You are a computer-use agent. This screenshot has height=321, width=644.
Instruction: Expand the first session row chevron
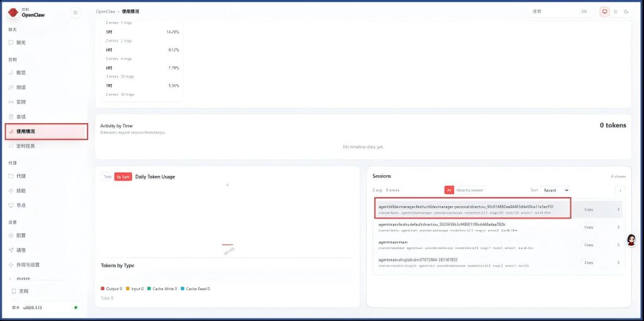point(618,209)
